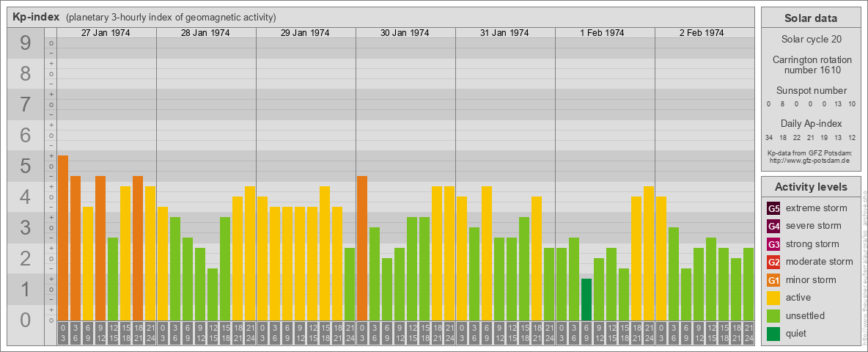Click the 30 Jan 1974 date header
This screenshot has height=352, width=868.
click(405, 33)
